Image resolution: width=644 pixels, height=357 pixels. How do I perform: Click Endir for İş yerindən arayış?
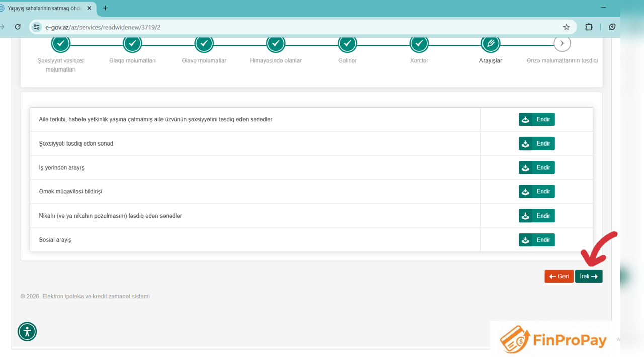[x=537, y=168]
